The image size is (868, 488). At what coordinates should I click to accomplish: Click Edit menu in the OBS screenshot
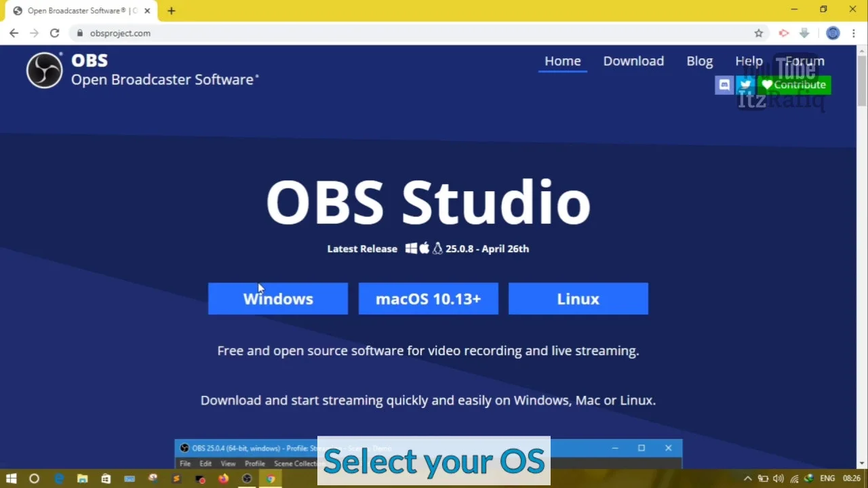click(x=205, y=464)
